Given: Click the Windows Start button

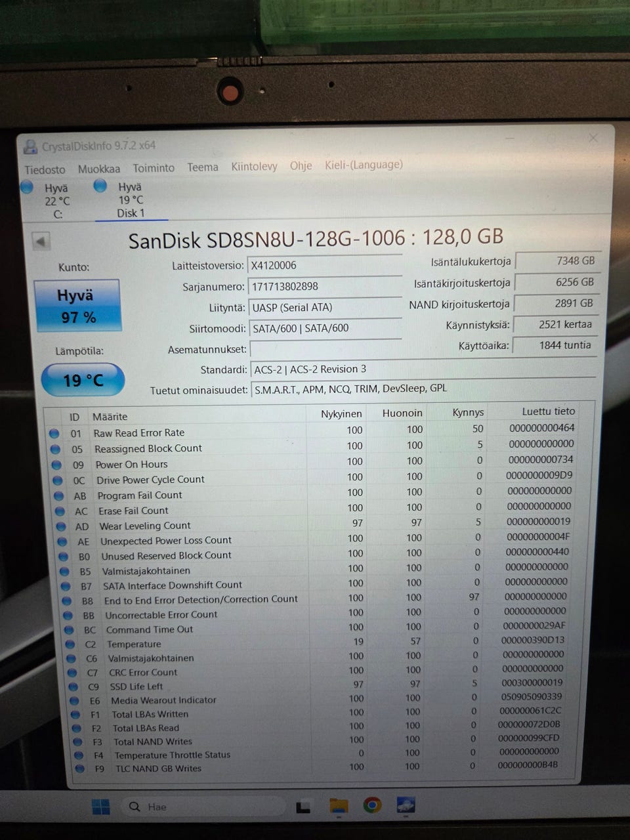Looking at the screenshot, I should click(101, 807).
